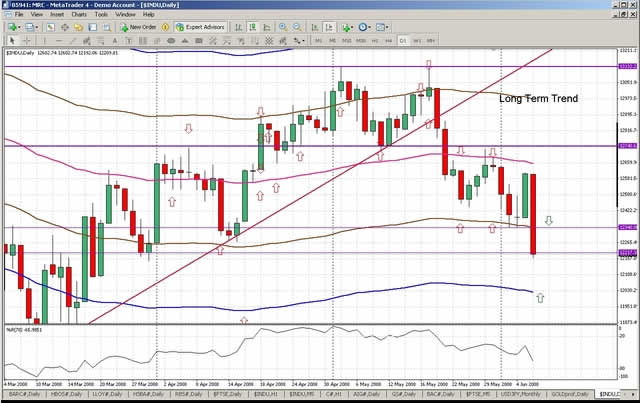Viewport: 640px width, 403px height.
Task: Toggle the Terminal window icon
Action: tap(93, 27)
